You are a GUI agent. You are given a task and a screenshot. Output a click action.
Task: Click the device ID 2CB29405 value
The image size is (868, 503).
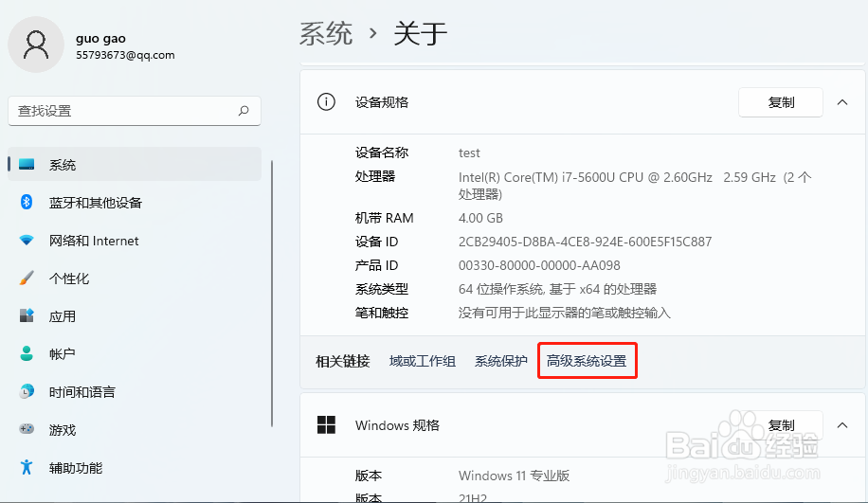[585, 242]
